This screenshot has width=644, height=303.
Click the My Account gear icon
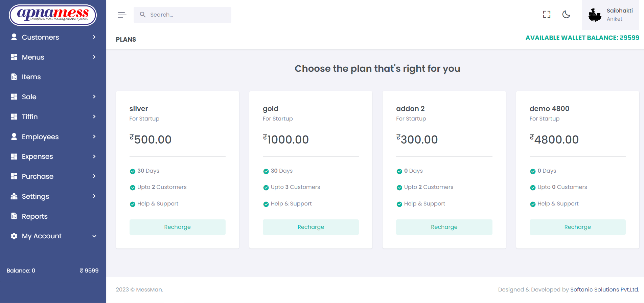pos(14,236)
